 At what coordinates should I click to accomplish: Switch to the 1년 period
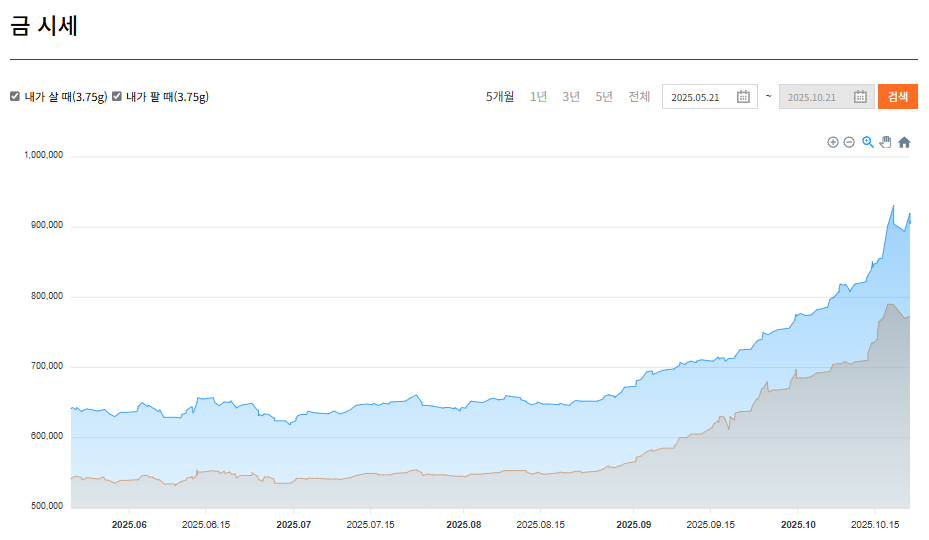click(538, 97)
